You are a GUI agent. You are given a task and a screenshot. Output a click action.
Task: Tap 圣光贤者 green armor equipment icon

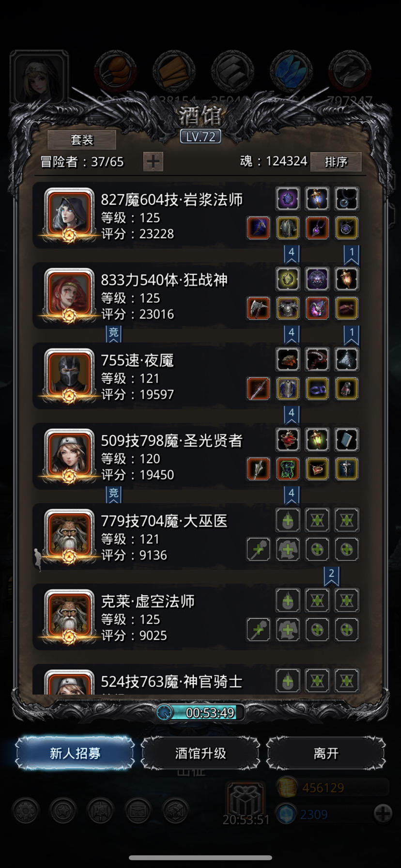(288, 469)
